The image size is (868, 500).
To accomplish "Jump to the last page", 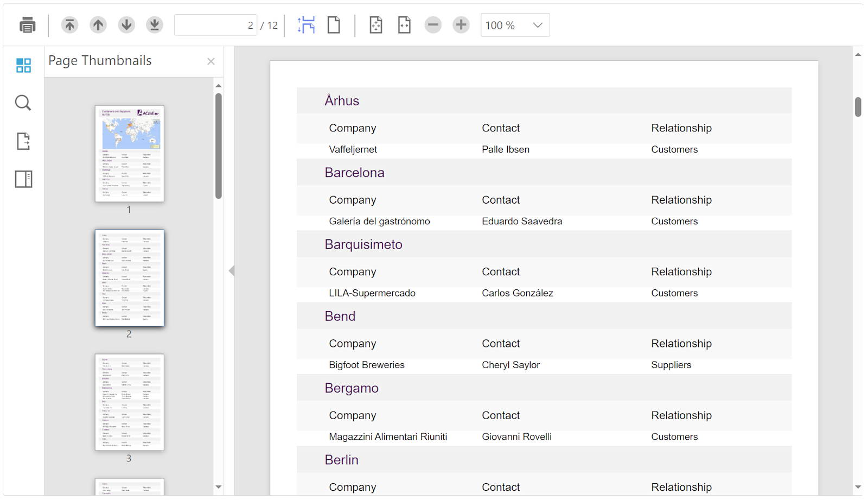I will click(x=155, y=25).
